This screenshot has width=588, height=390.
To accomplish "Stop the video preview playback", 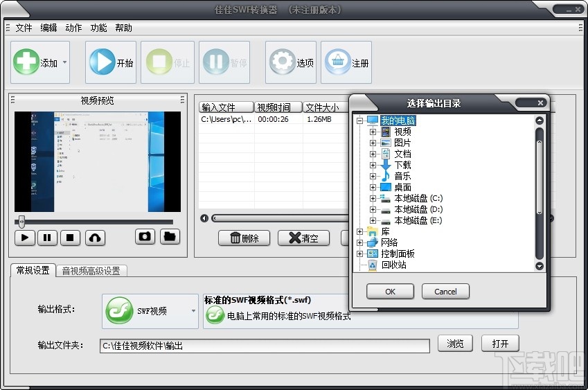I will coord(70,238).
